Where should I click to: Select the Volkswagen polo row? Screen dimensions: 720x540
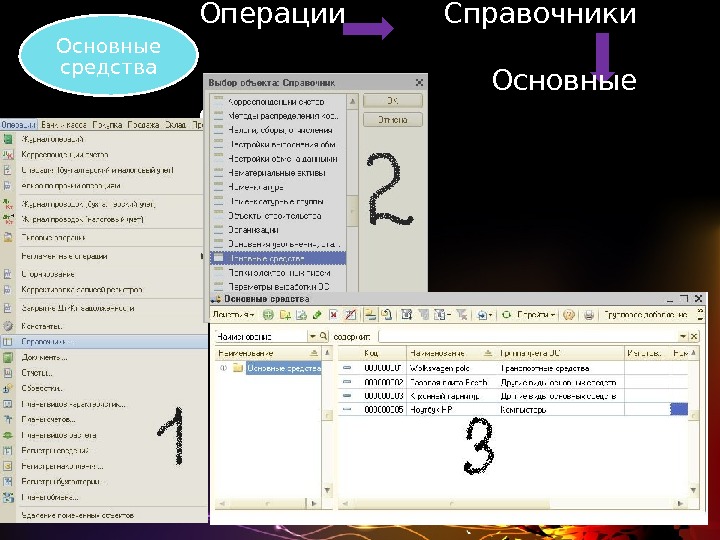[513, 368]
